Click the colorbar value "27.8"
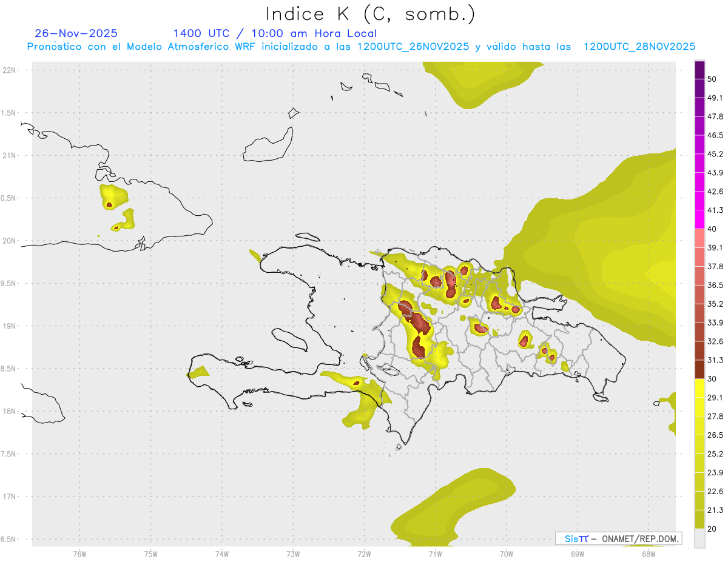The width and height of the screenshot is (728, 562). coord(715,416)
